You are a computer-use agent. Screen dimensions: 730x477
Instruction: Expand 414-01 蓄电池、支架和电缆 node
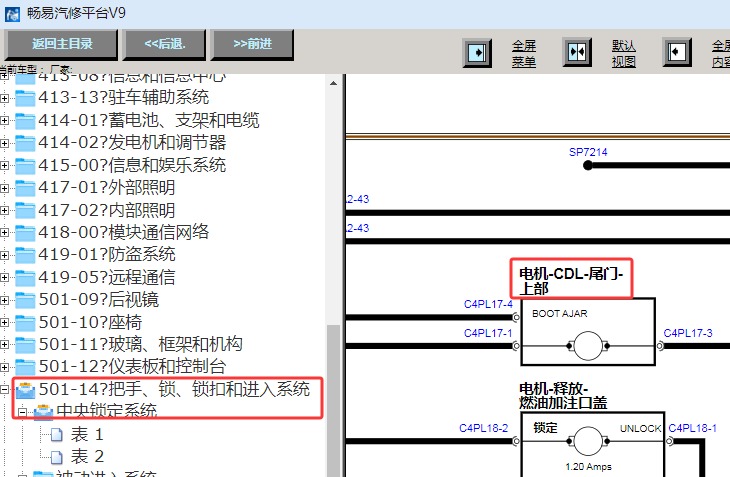(4, 121)
